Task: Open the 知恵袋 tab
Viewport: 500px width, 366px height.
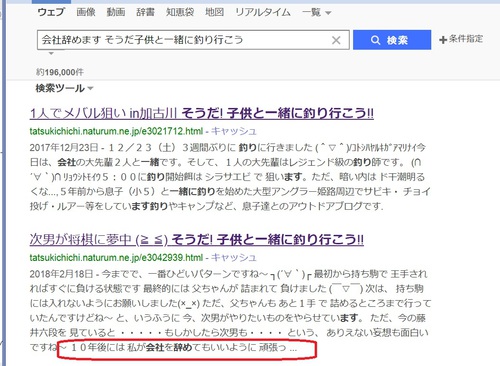Action: click(x=180, y=12)
